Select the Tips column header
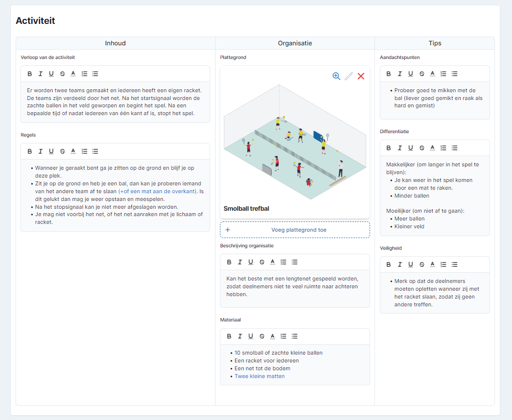The height and width of the screenshot is (420, 512). click(434, 43)
